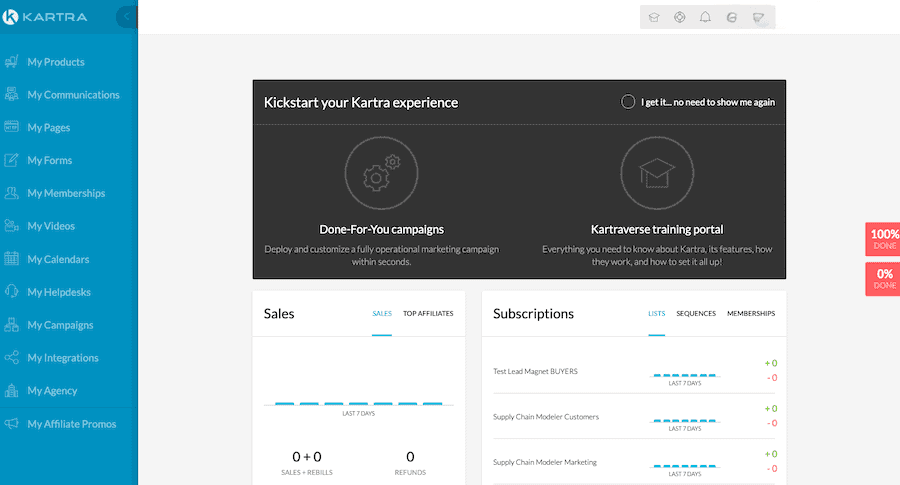Click the My Helpdesks headset icon
The image size is (900, 485).
tap(12, 292)
